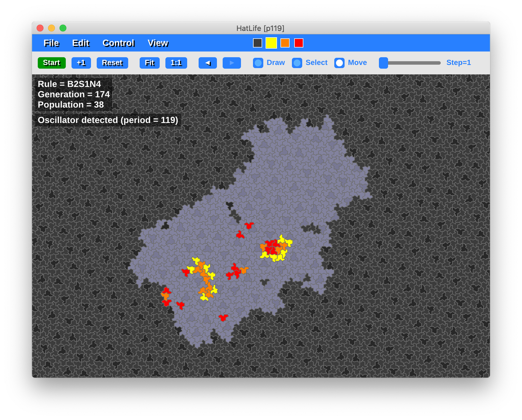Click the Rule = B2S1N4 text
The height and width of the screenshot is (420, 522).
pyautogui.click(x=69, y=84)
